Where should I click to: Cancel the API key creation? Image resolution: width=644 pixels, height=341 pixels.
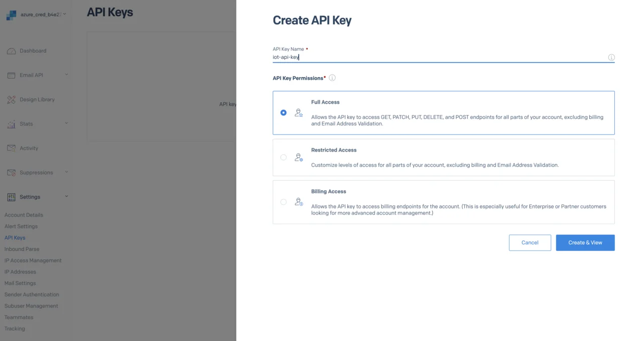point(530,243)
